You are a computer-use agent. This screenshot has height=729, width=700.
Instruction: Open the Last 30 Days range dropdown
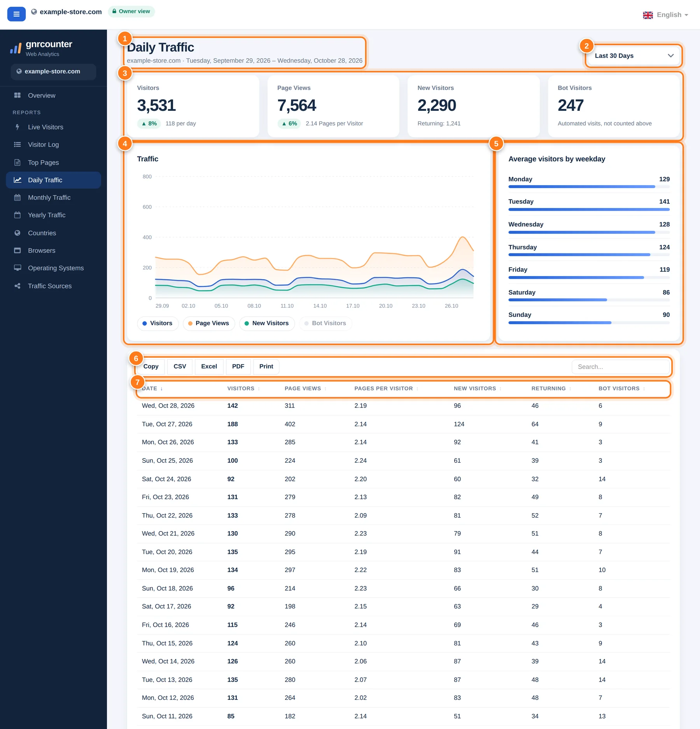coord(634,56)
